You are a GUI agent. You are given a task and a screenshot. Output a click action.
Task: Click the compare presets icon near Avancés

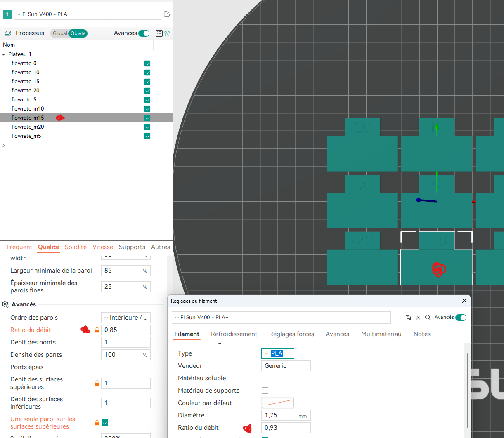(x=167, y=33)
